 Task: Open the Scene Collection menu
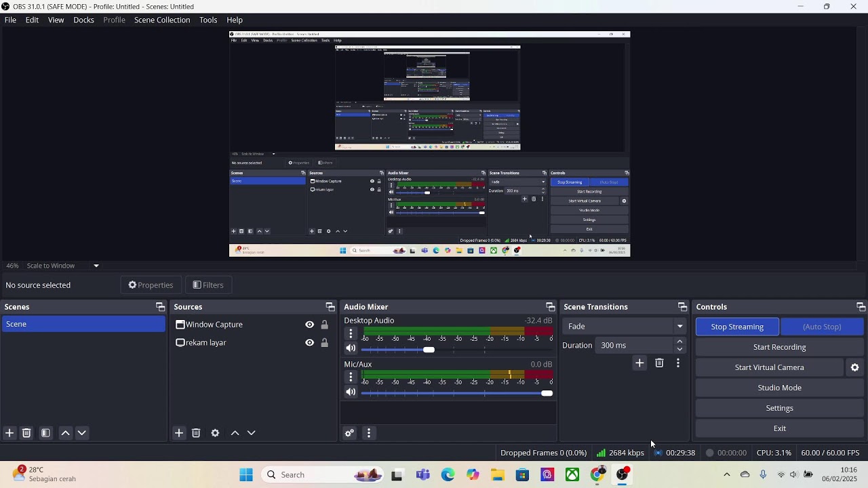(162, 20)
